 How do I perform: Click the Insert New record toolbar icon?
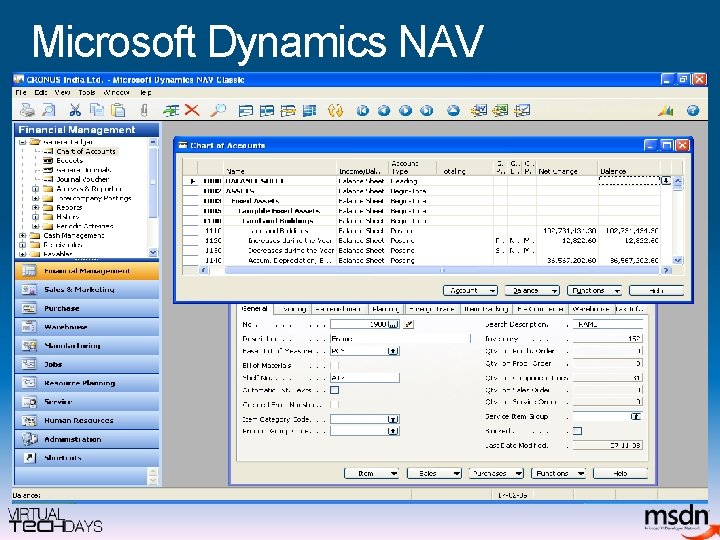point(171,110)
